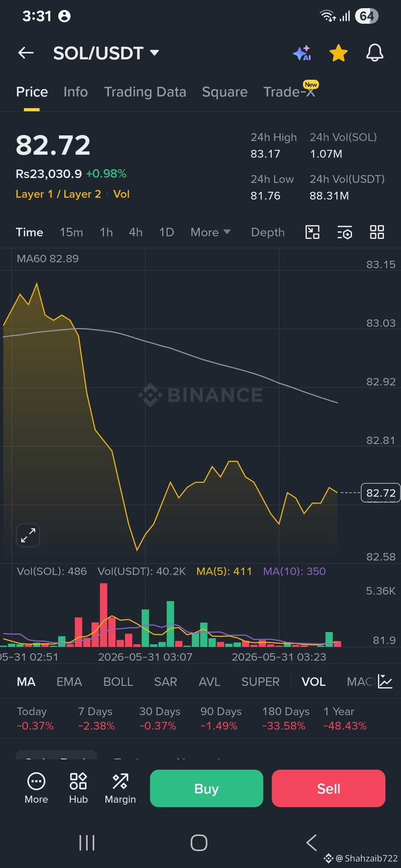Click the Rs23,030.9 converted price
The height and width of the screenshot is (868, 401).
49,174
